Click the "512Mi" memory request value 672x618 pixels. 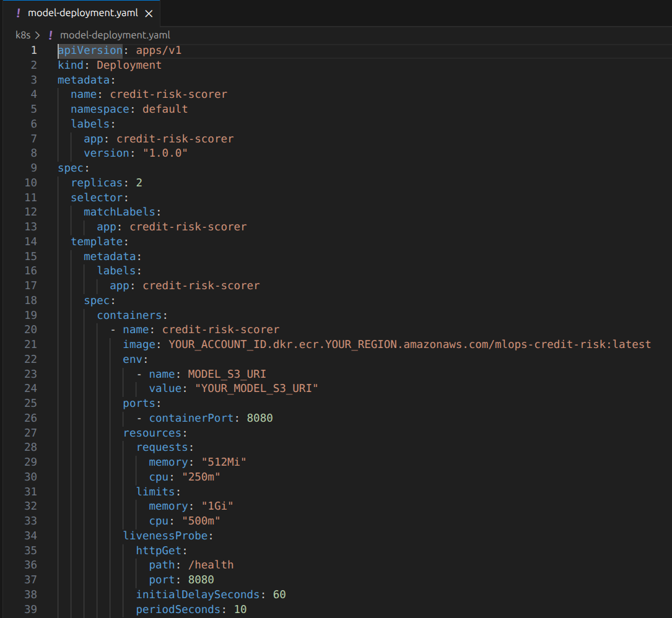click(x=224, y=463)
